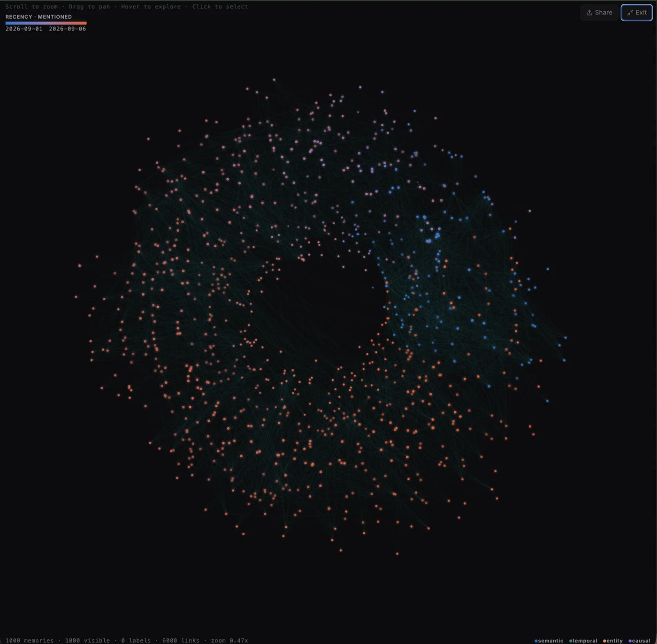Click the semantic link legend entry

click(549, 641)
